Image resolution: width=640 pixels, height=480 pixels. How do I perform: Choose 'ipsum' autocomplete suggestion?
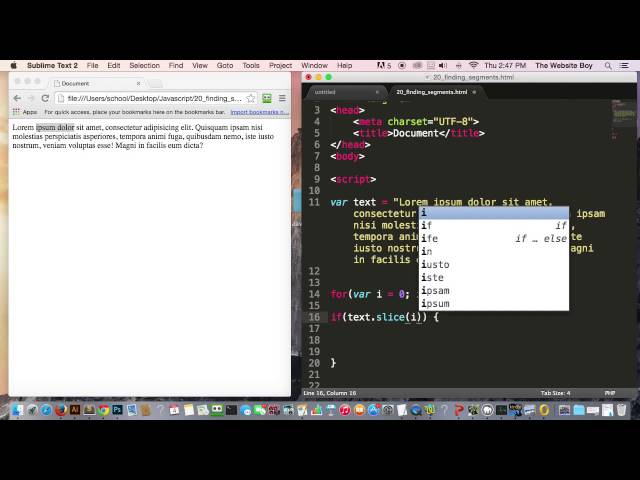tap(494, 304)
